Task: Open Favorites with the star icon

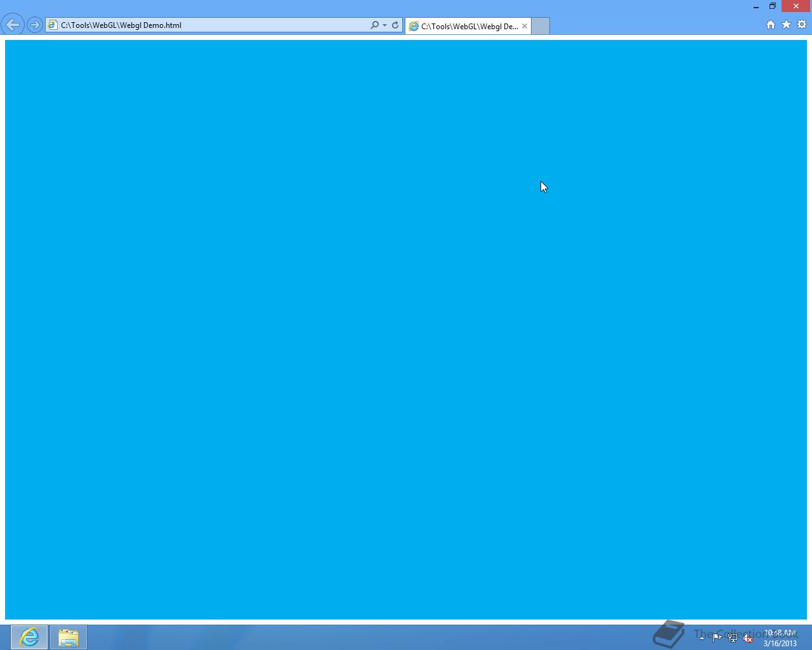Action: [787, 25]
